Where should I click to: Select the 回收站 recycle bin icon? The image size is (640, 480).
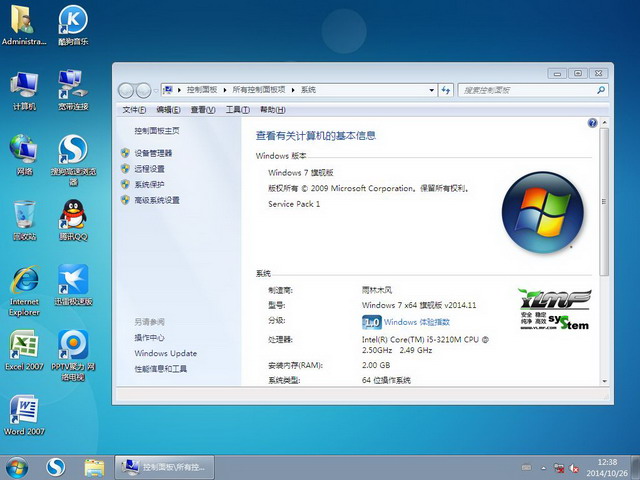[24, 220]
